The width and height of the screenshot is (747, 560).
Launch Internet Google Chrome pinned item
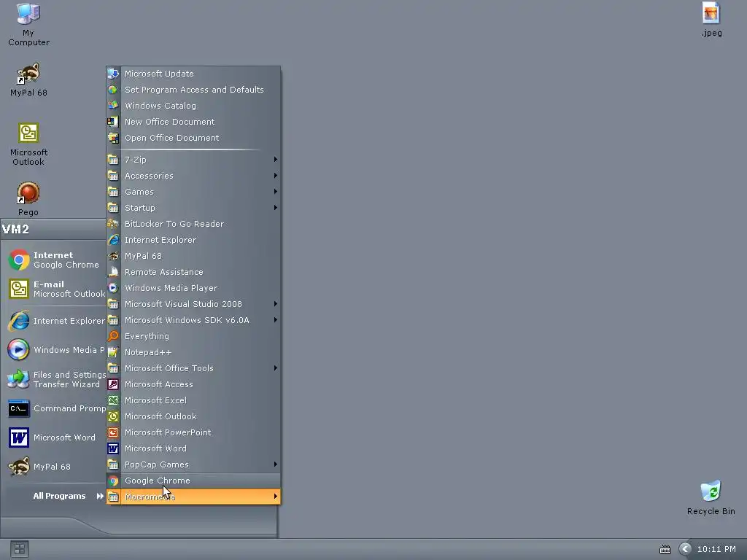(53, 260)
